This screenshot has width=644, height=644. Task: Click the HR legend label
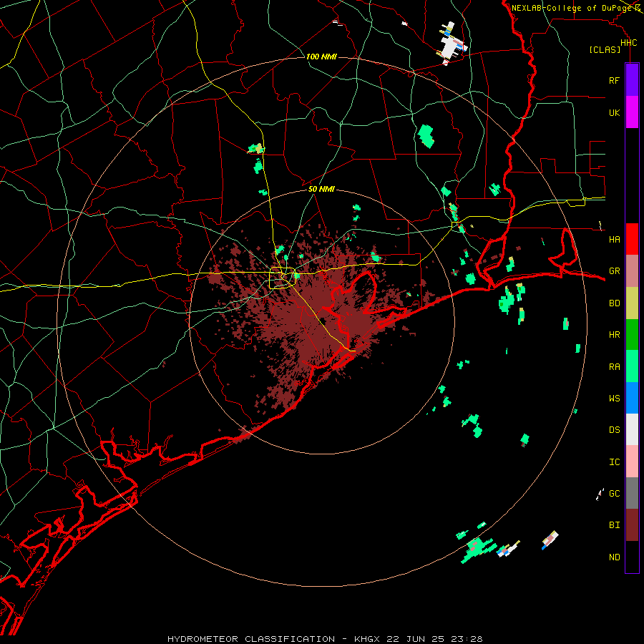(x=614, y=335)
